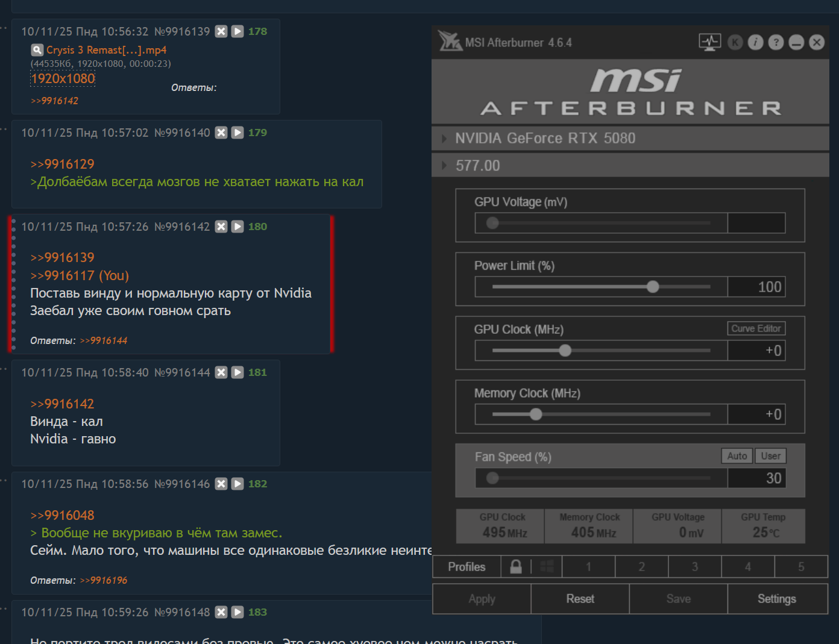
Task: Open the Afterburner information (i) icon
Action: coord(756,42)
